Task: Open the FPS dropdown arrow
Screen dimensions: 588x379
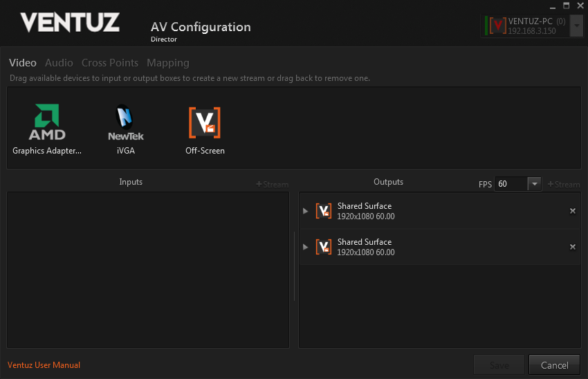Action: pyautogui.click(x=534, y=184)
